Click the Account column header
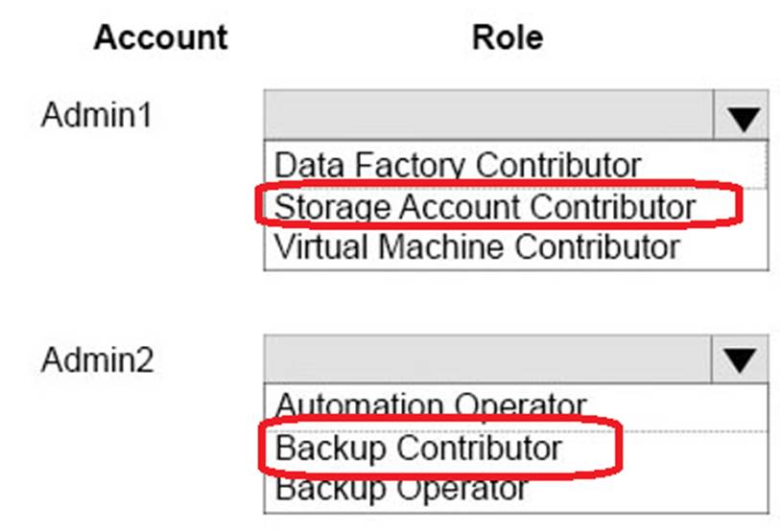 coord(160,37)
